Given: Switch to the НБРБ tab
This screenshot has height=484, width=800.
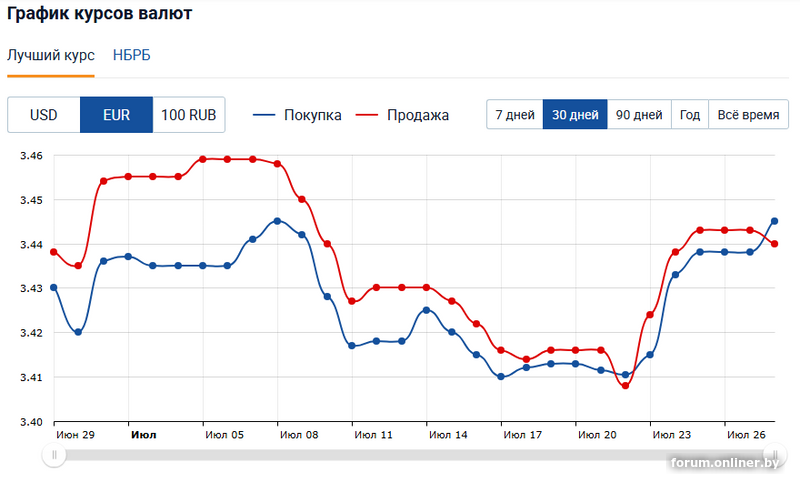Looking at the screenshot, I should pyautogui.click(x=132, y=55).
